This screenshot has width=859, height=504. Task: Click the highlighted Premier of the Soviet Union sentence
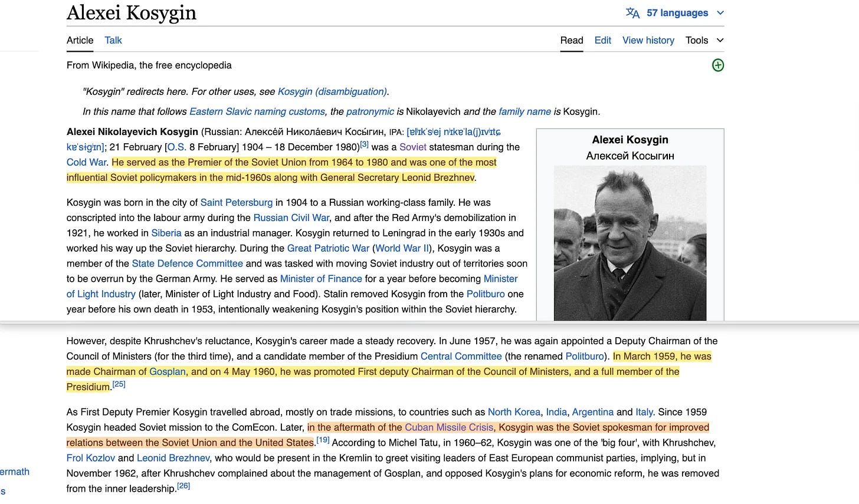pyautogui.click(x=281, y=170)
